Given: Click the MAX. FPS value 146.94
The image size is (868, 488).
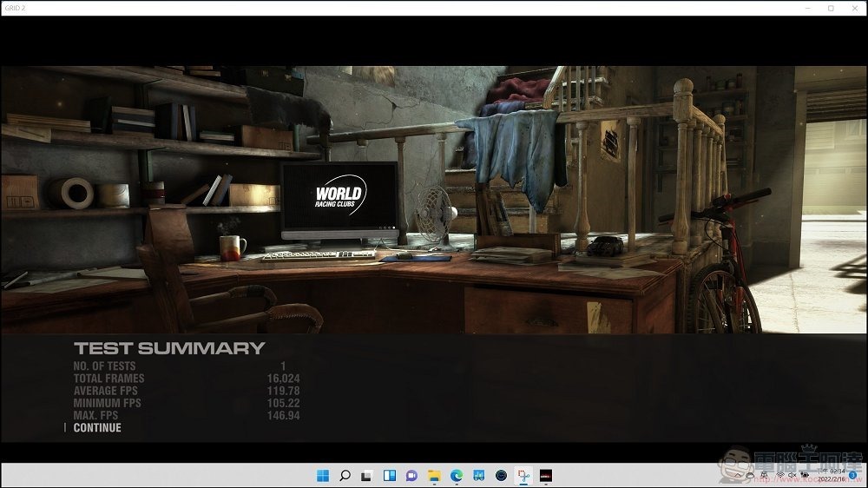Looking at the screenshot, I should coord(284,415).
